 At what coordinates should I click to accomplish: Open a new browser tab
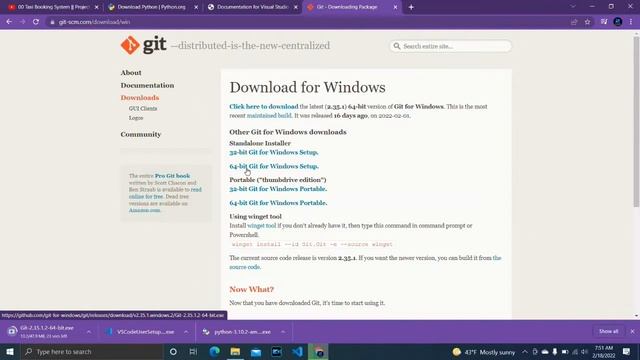pyautogui.click(x=411, y=7)
